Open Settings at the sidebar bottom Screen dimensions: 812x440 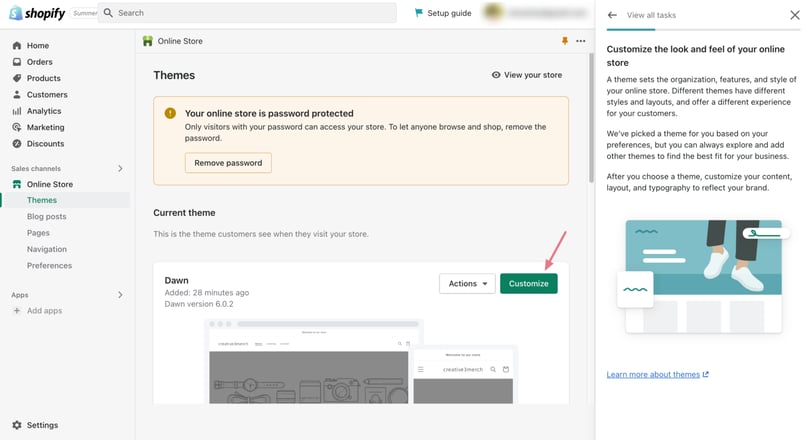pos(42,425)
